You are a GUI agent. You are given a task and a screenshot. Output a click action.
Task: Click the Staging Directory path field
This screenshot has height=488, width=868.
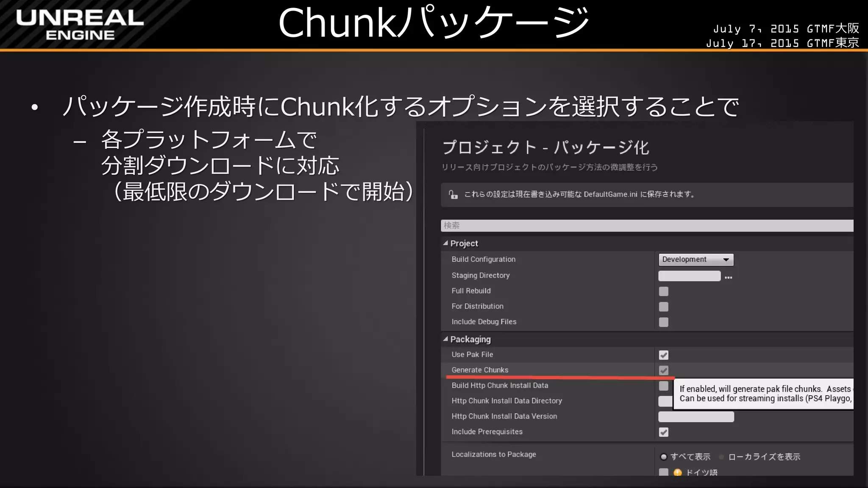click(x=689, y=276)
